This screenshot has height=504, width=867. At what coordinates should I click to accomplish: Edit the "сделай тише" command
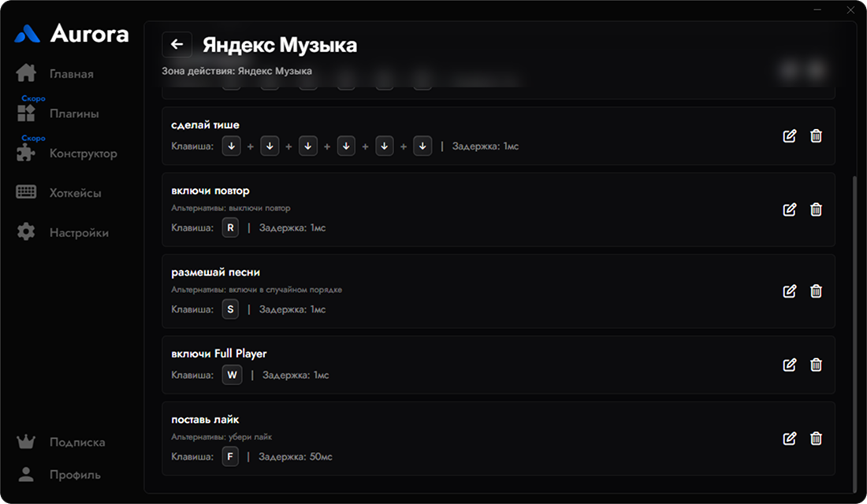point(789,135)
